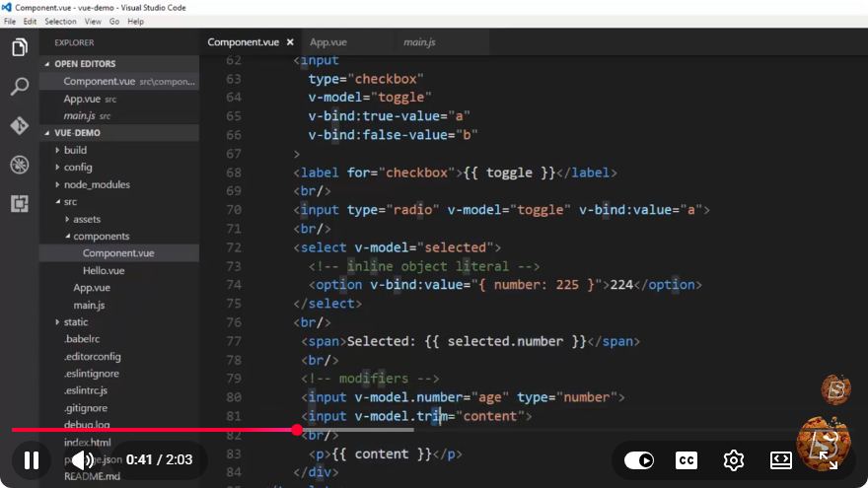Open main.js under the src folder
This screenshot has height=488, width=868.
coord(89,305)
